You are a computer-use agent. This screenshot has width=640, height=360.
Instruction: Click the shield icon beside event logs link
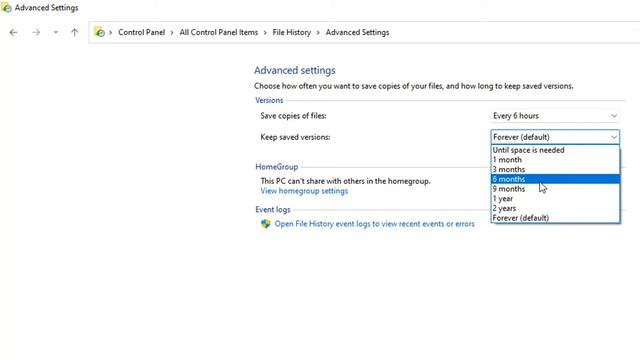266,224
